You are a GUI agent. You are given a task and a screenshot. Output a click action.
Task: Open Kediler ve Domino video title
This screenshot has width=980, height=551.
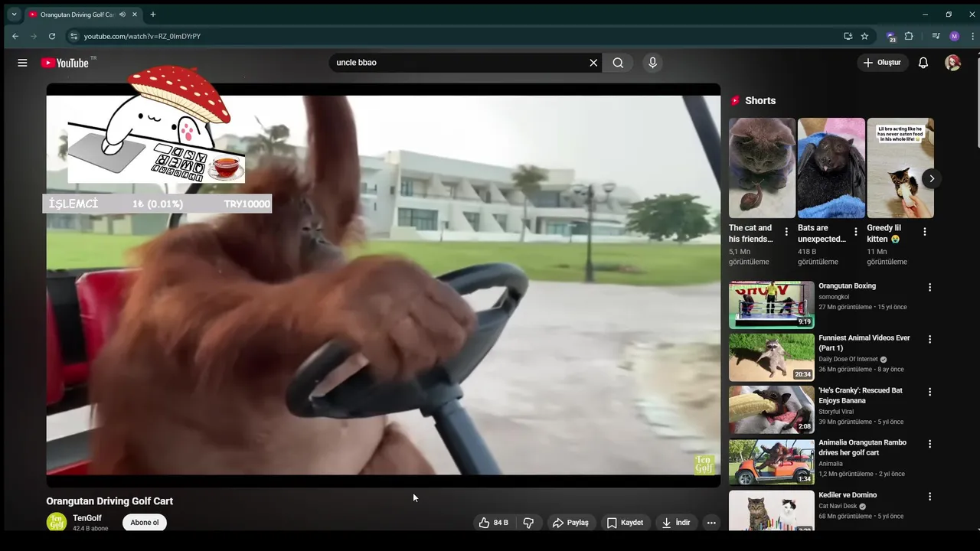(848, 495)
